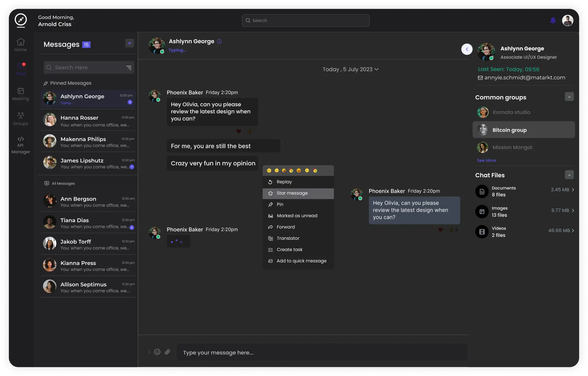Click the top Search field
Viewport: 588px width, 376px height.
[x=306, y=20]
